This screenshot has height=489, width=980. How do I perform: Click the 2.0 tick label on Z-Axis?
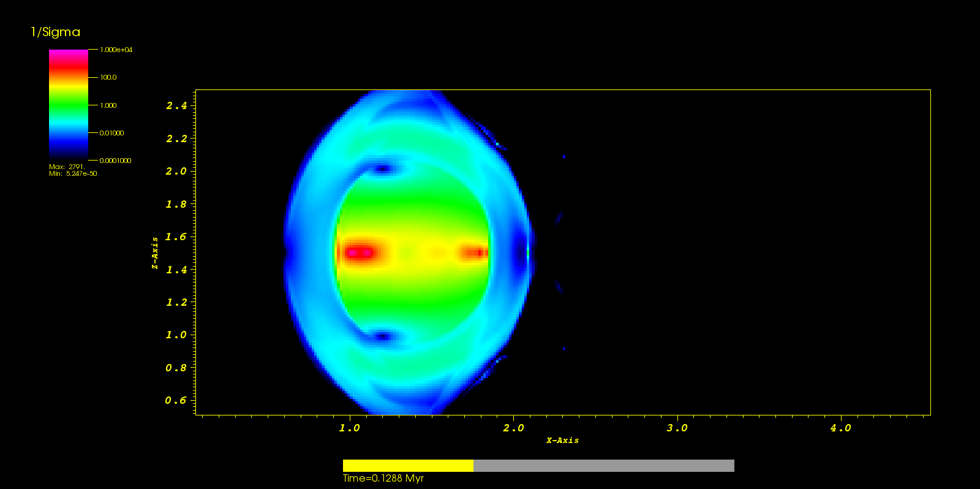[x=176, y=171]
